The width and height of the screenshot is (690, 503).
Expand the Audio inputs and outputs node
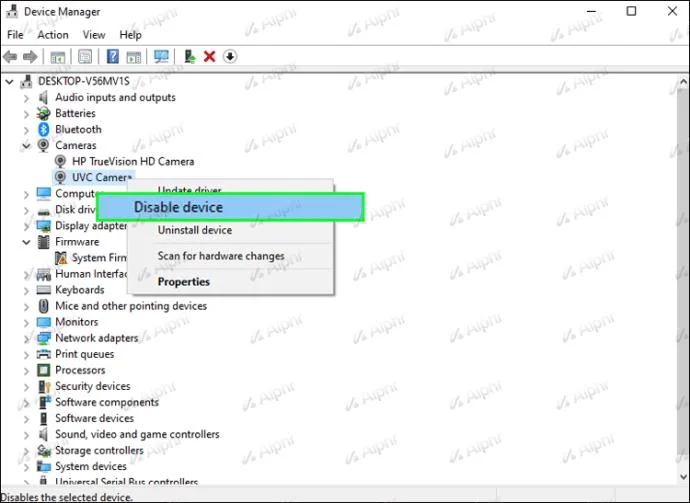coord(26,98)
